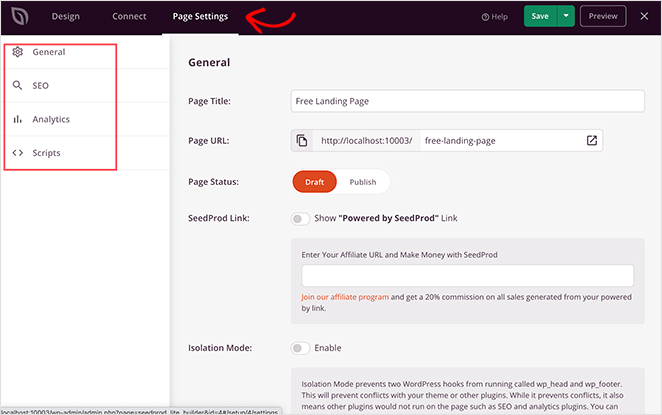
Task: Expand the Save button dropdown arrow
Action: point(566,16)
